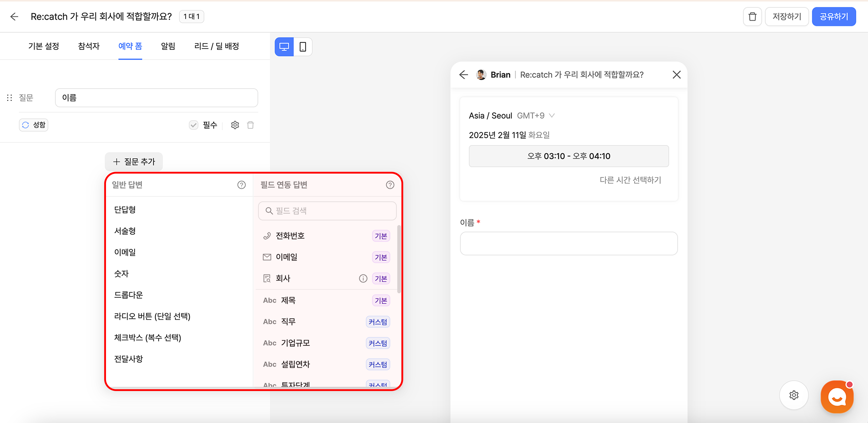Toggle the 필수 required checkbox
868x423 pixels.
pos(193,125)
